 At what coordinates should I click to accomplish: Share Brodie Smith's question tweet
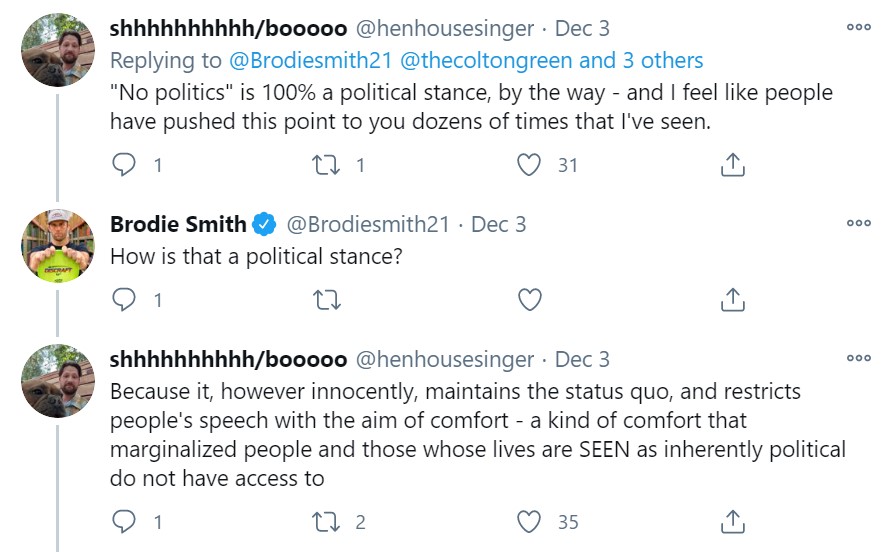[x=732, y=299]
